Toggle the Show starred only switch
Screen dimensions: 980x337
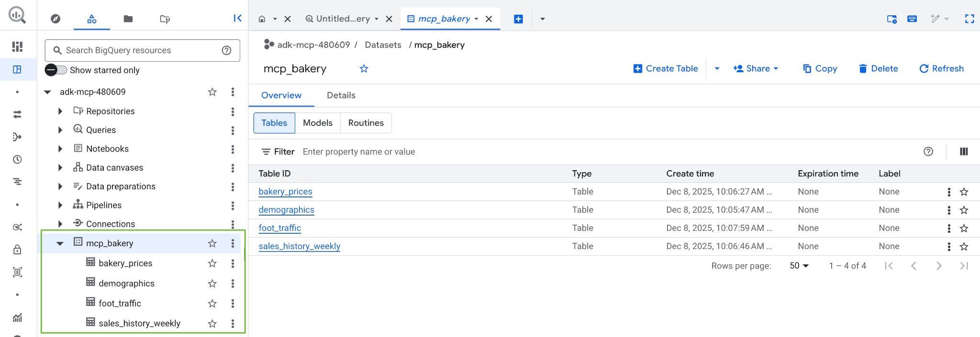(x=56, y=70)
